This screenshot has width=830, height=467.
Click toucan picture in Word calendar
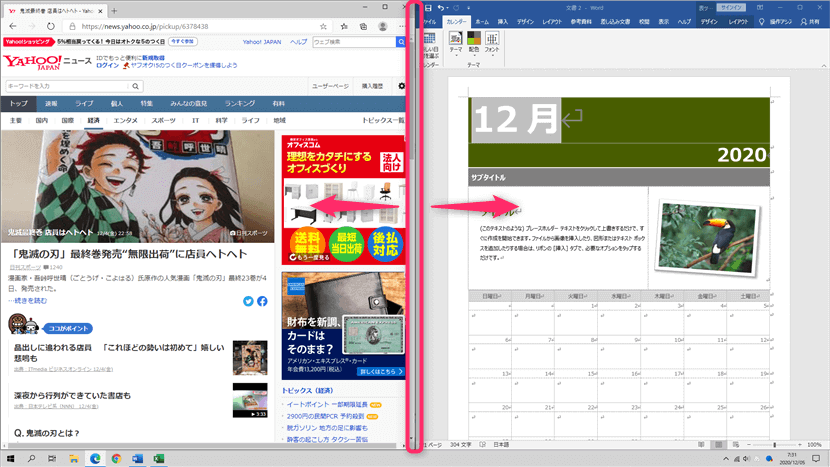pyautogui.click(x=708, y=238)
